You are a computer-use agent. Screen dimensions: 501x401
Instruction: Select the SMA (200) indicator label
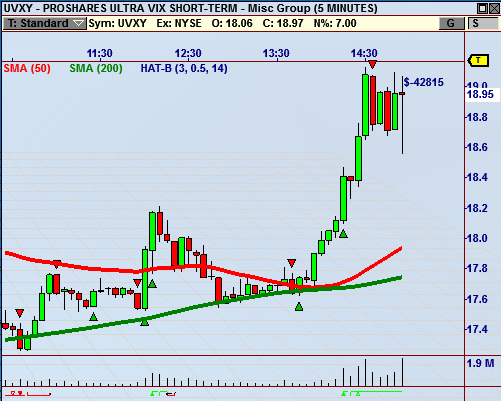coord(96,69)
